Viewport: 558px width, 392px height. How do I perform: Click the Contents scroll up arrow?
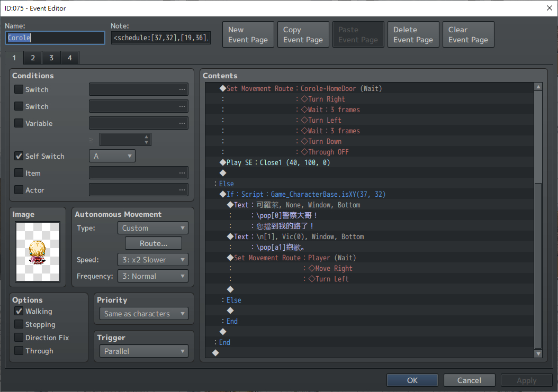538,87
